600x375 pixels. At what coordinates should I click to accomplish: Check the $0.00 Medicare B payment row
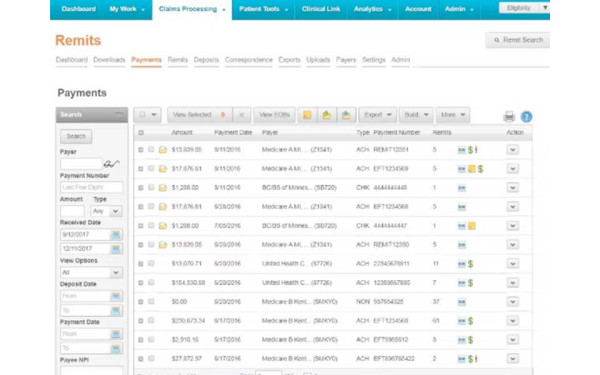tap(151, 302)
